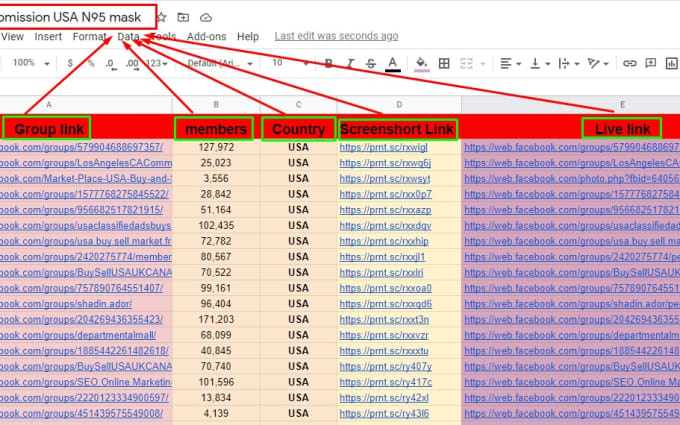
Task: Open the 100% zoom dropdown
Action: (31, 63)
